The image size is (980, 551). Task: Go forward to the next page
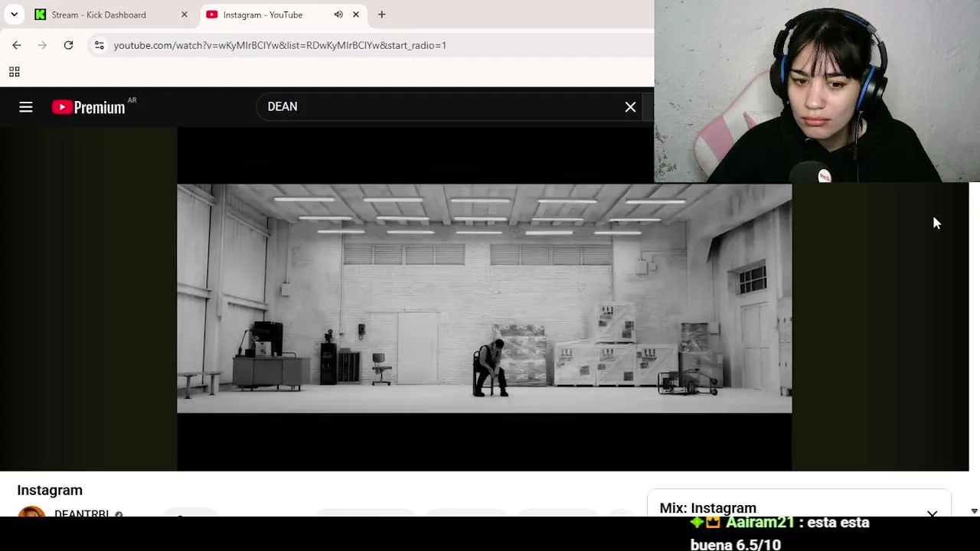point(43,45)
